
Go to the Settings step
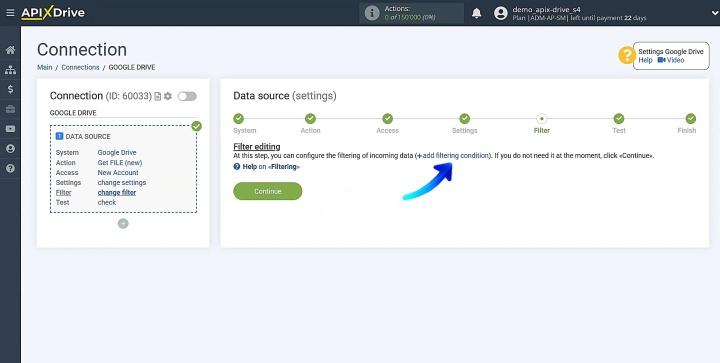[x=465, y=118]
